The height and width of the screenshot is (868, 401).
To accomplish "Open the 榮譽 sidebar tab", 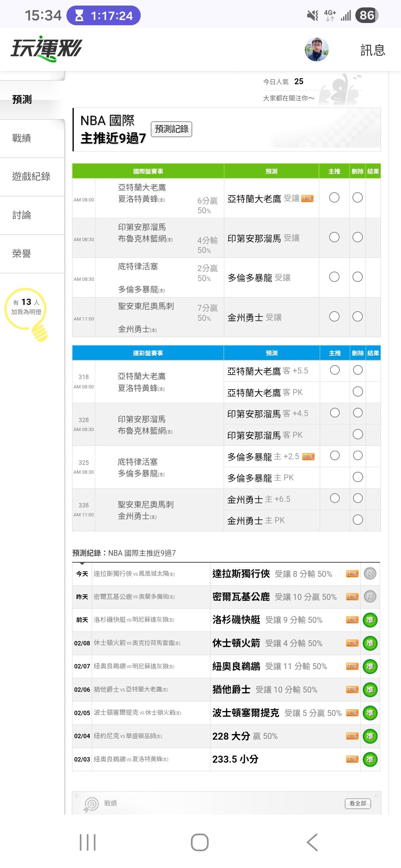I will pos(22,254).
